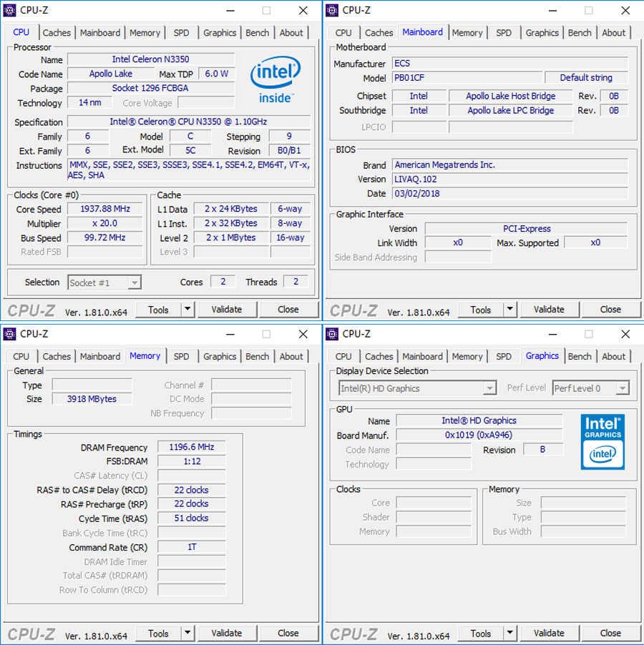Viewport: 644px width, 645px height.
Task: Click the Bus Speed value 99.72 MHz
Action: click(x=105, y=237)
